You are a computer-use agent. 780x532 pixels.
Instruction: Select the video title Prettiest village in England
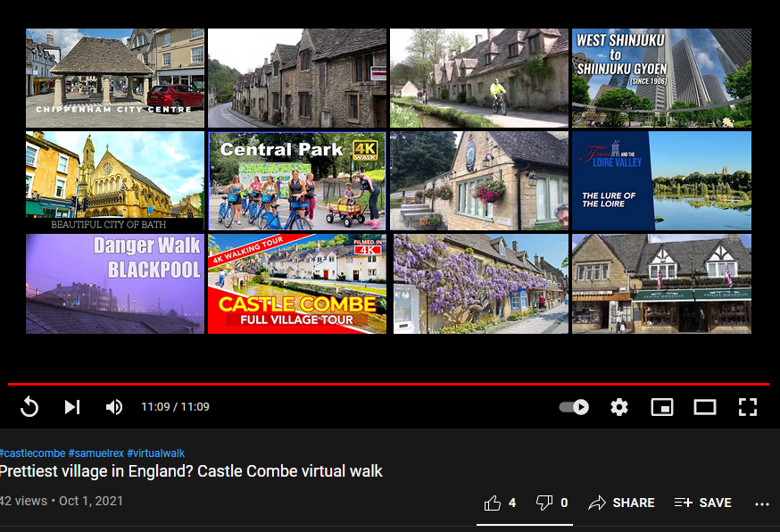point(191,471)
